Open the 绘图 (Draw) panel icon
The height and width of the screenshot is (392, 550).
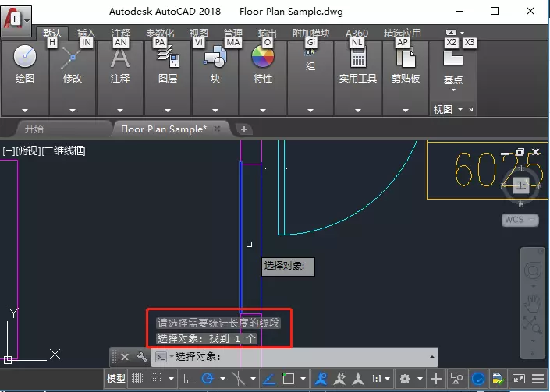point(25,58)
